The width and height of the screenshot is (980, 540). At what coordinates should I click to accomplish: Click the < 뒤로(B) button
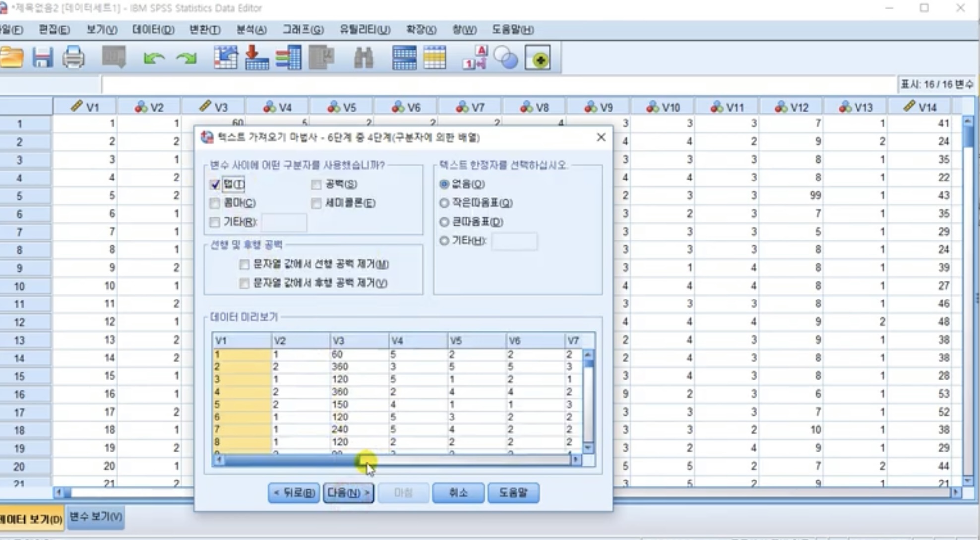click(x=294, y=493)
